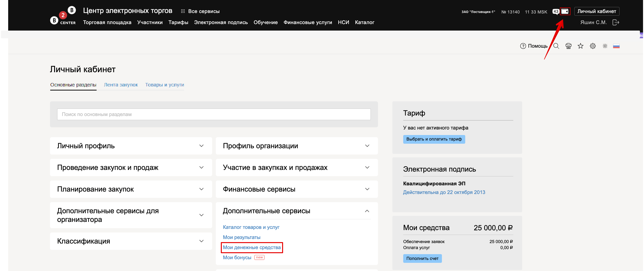Open Торговая площадка menu

[107, 23]
